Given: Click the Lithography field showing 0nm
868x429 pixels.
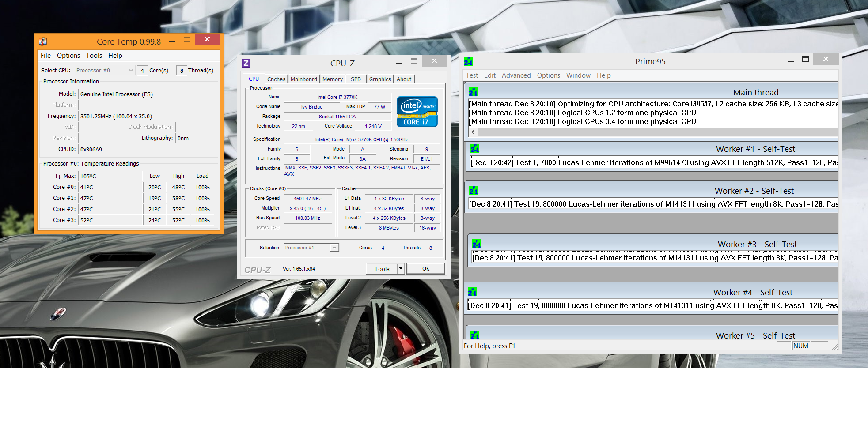Looking at the screenshot, I should coord(195,138).
